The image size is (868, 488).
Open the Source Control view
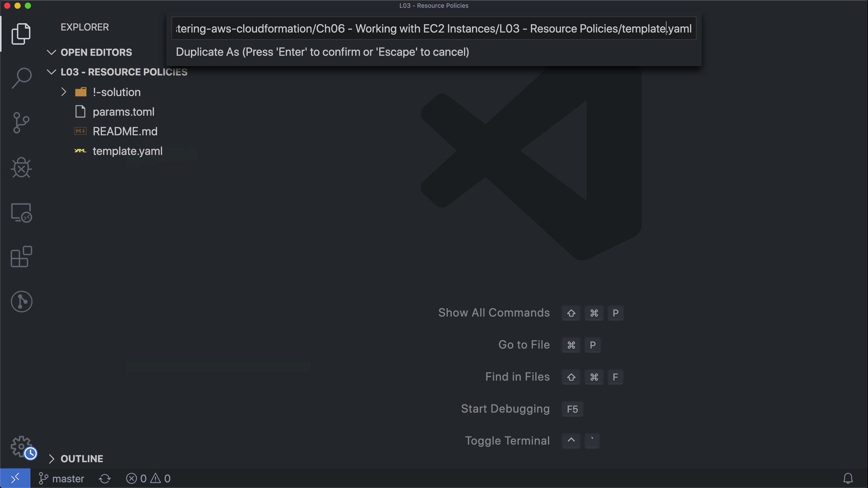pyautogui.click(x=21, y=123)
